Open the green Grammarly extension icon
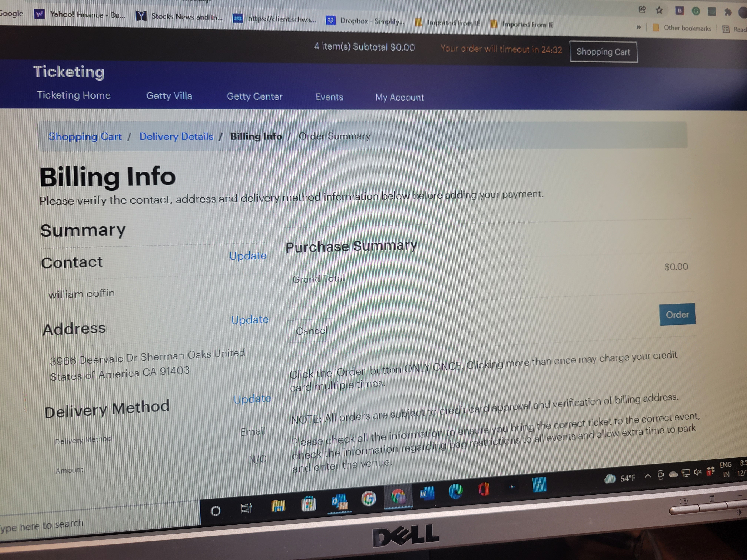747x560 pixels. tap(696, 11)
